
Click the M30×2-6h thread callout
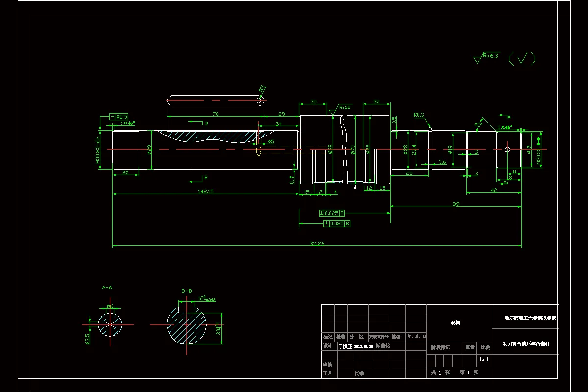[98, 149]
